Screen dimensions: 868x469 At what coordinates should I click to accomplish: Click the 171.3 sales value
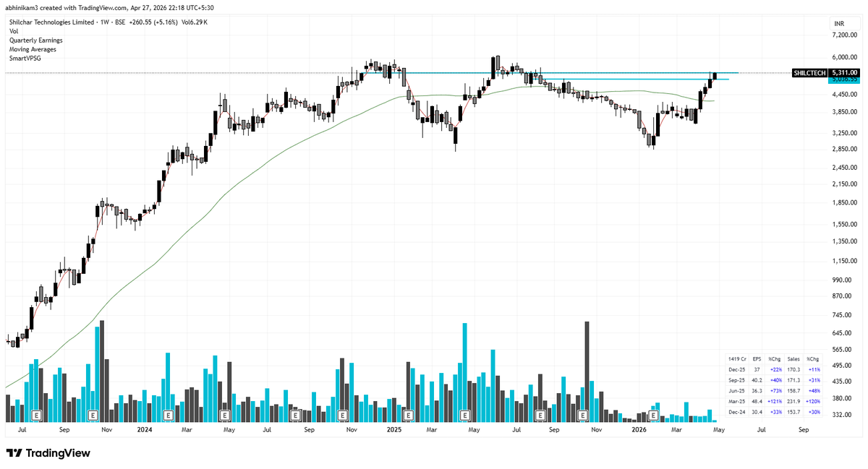click(x=793, y=379)
